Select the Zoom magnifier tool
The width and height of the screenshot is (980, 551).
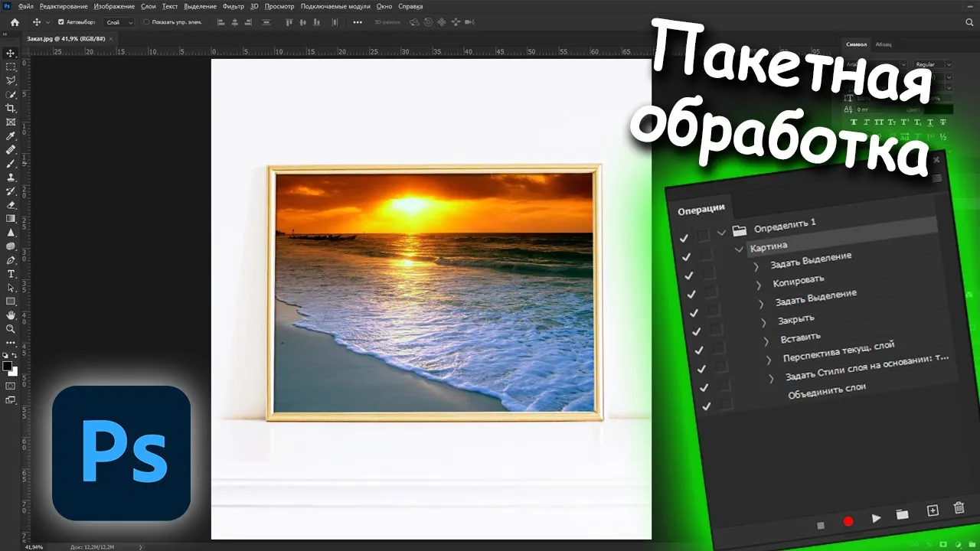[x=11, y=329]
